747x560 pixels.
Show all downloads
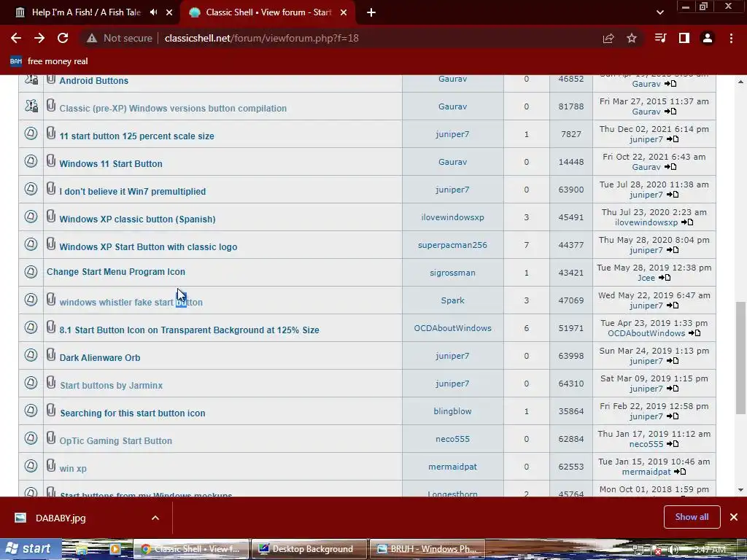coord(692,517)
